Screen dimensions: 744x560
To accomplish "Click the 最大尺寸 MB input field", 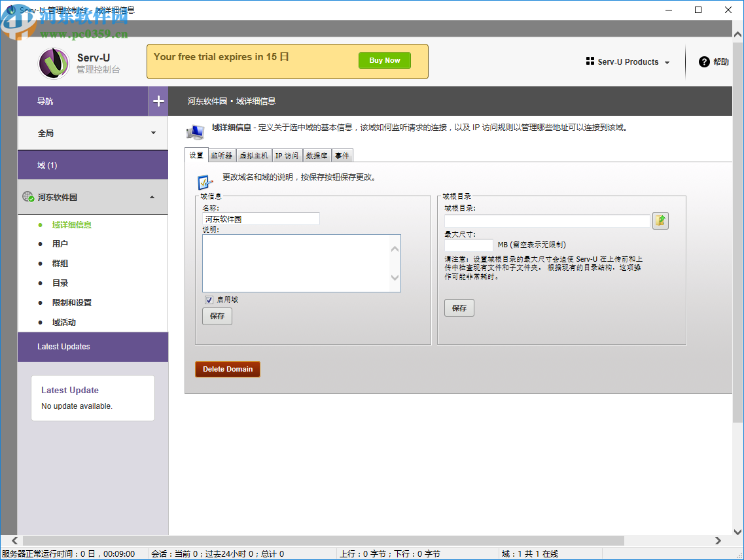I will click(x=469, y=245).
